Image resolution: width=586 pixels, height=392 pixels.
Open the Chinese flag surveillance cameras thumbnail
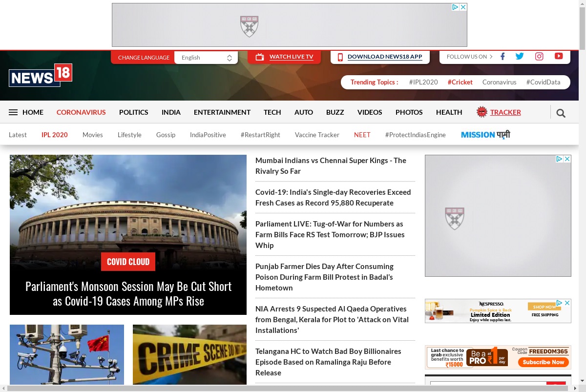67,355
